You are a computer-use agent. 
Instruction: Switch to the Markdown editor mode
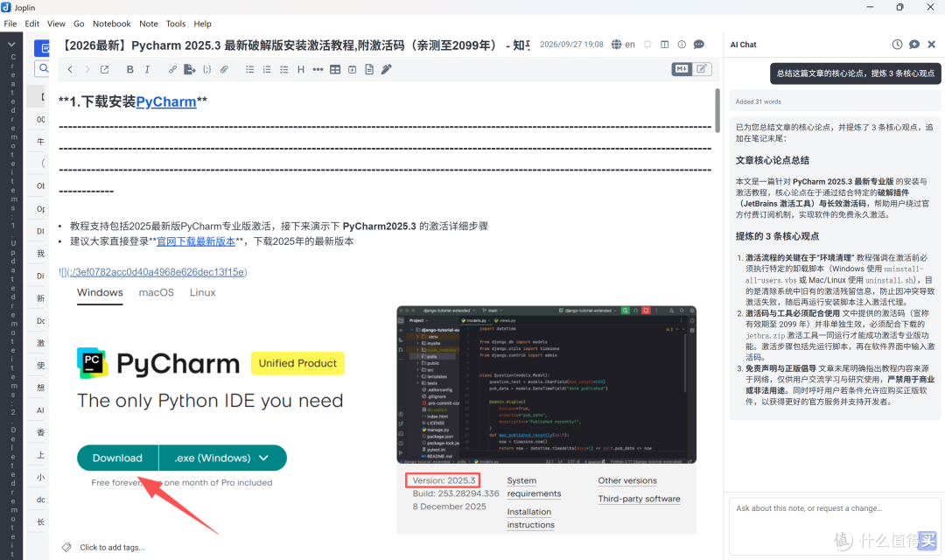[682, 69]
